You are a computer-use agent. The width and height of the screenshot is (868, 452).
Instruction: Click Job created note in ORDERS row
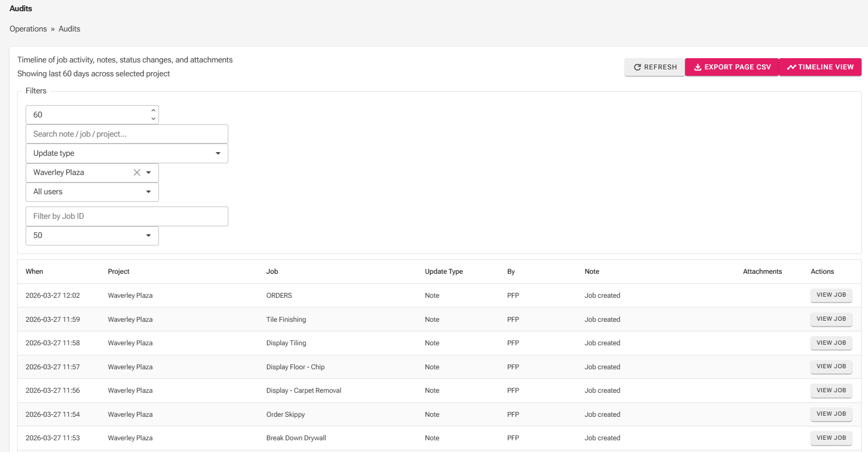tap(602, 296)
